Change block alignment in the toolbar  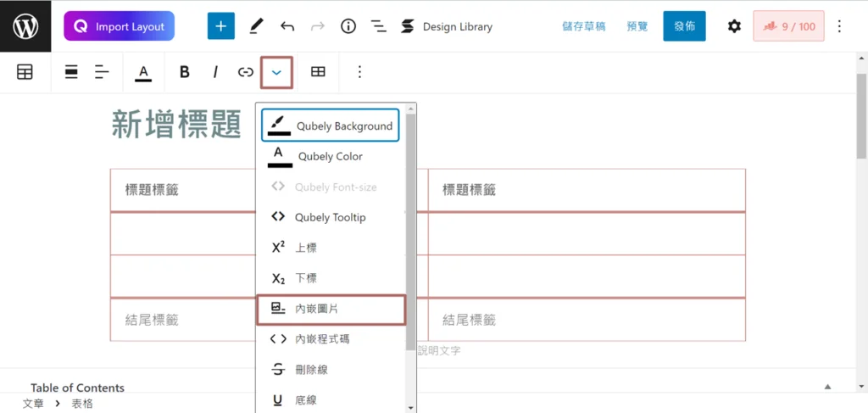point(71,72)
